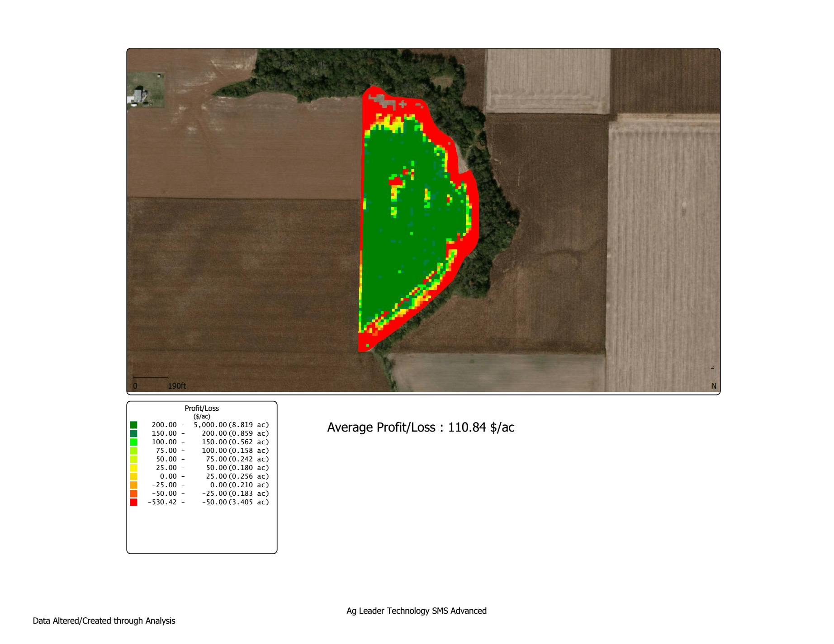Select the dark green 200.00–5,000.00 legend swatch
834x644 pixels.
pyautogui.click(x=133, y=425)
